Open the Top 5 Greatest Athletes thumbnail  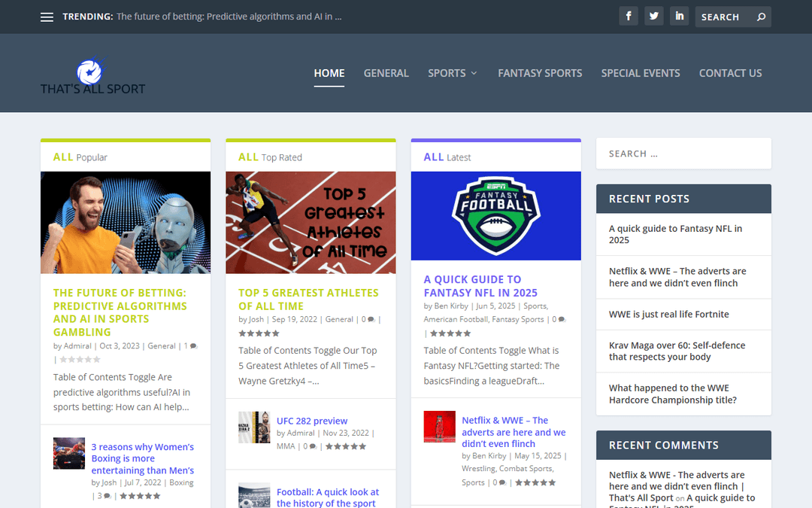pyautogui.click(x=311, y=222)
